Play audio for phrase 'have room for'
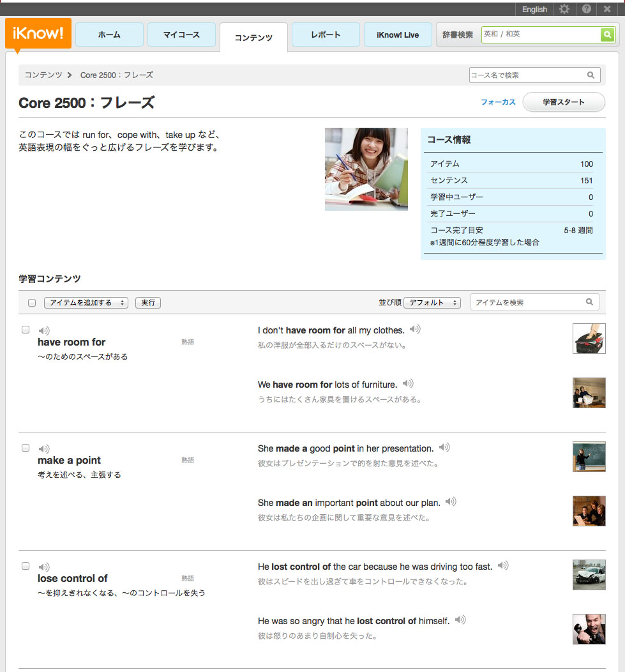625x672 pixels. coord(43,330)
